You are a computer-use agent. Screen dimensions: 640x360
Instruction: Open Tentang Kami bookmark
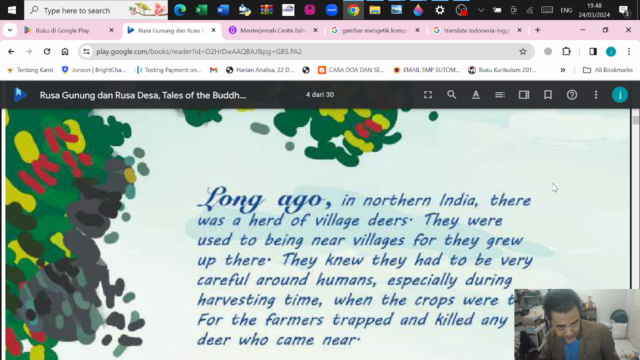pyautogui.click(x=30, y=70)
